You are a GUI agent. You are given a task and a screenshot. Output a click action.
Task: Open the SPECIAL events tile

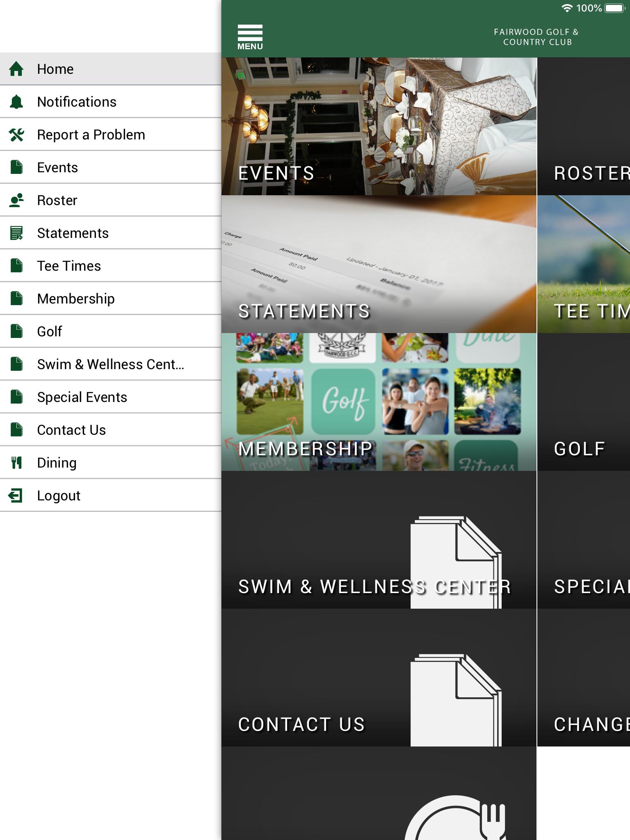pyautogui.click(x=584, y=540)
